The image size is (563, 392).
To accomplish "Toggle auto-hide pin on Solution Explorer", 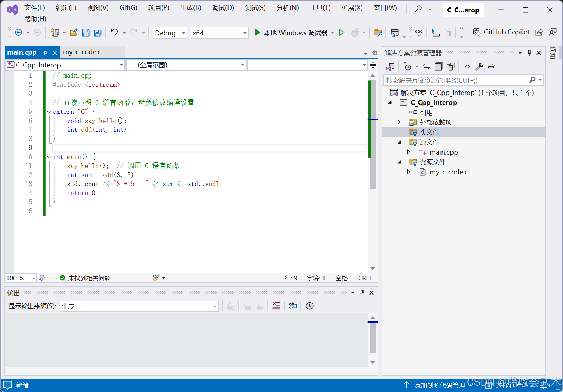I will coord(529,53).
